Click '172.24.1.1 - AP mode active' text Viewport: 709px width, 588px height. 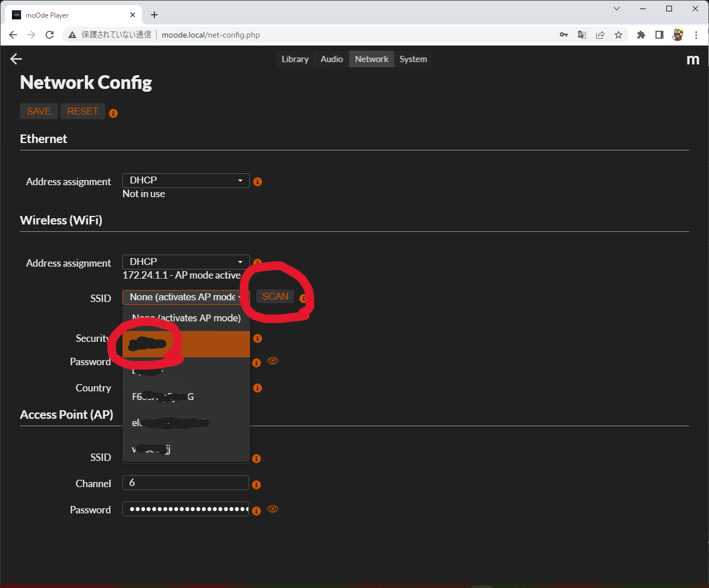point(182,275)
